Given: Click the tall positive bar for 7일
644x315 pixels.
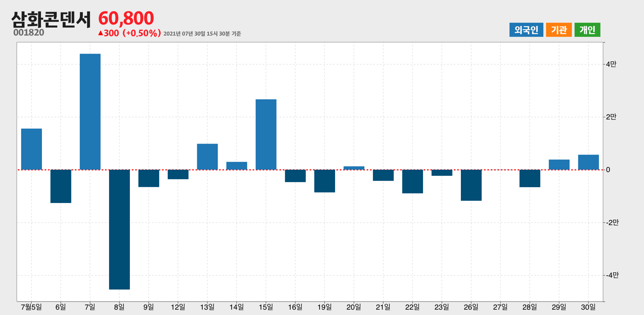Looking at the screenshot, I should 90,112.
